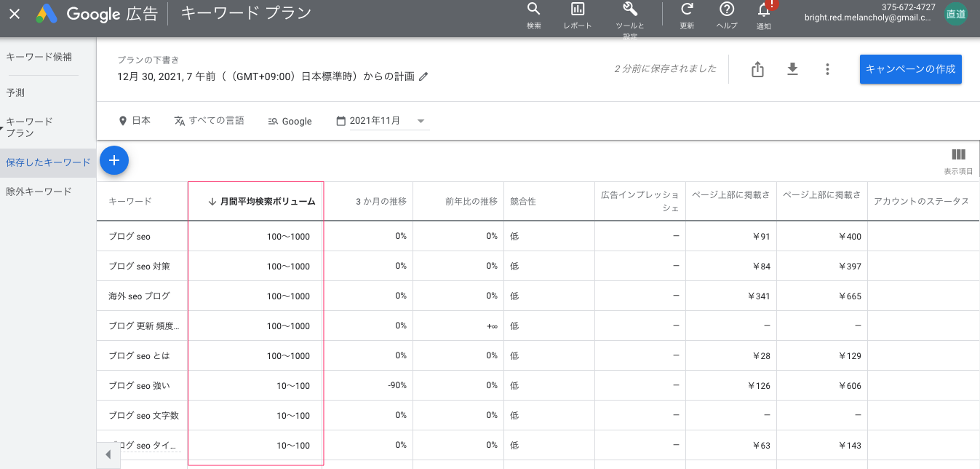The width and height of the screenshot is (980, 469).
Task: Select 保存したキーワード in sidebar
Action: pyautogui.click(x=48, y=162)
